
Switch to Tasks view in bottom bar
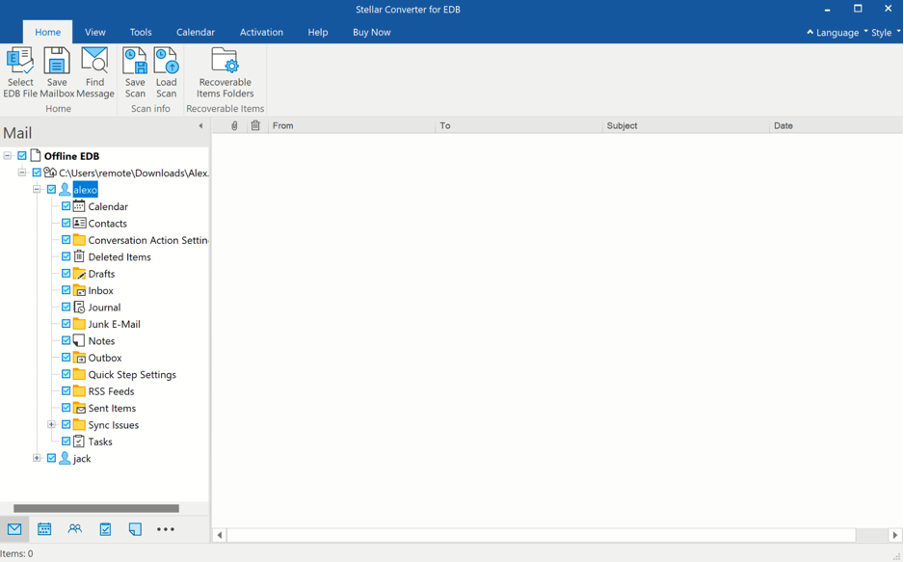[x=105, y=529]
